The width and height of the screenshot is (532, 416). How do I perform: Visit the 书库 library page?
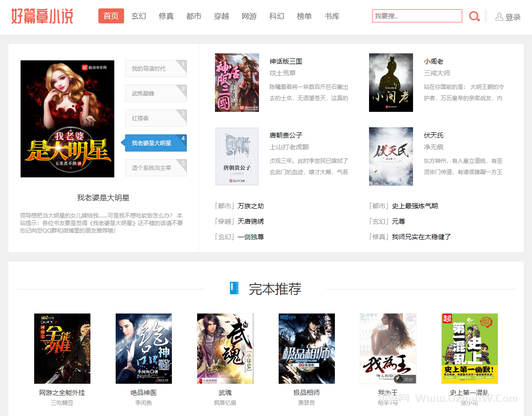332,16
